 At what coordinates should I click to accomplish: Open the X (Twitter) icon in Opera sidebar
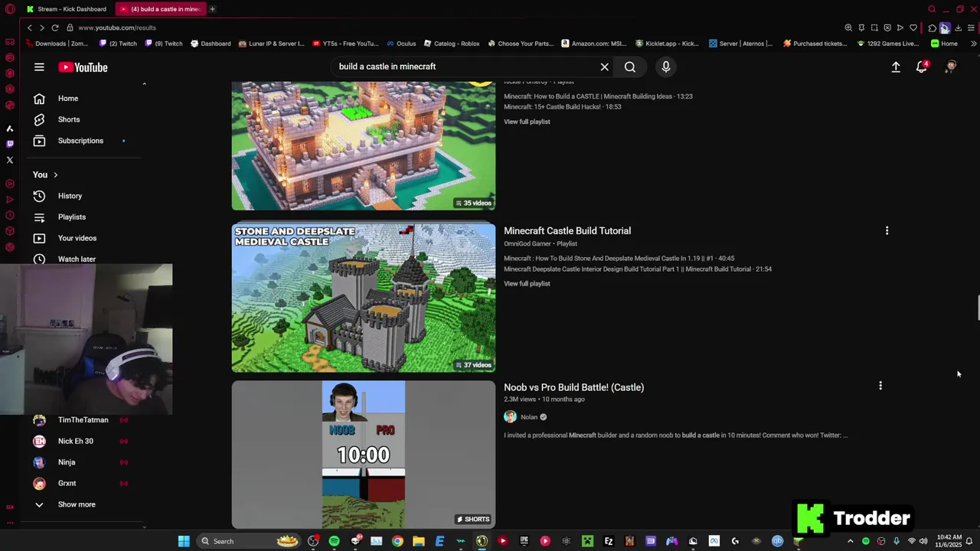point(10,160)
